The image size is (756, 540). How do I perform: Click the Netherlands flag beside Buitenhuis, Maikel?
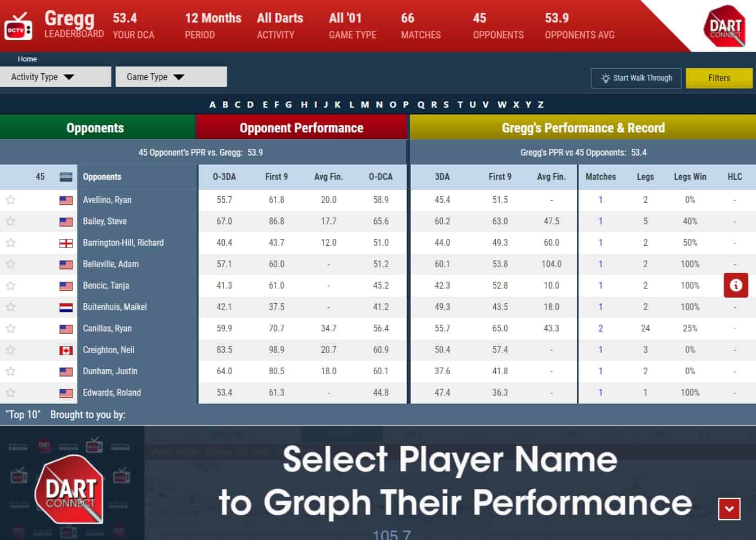pos(66,307)
